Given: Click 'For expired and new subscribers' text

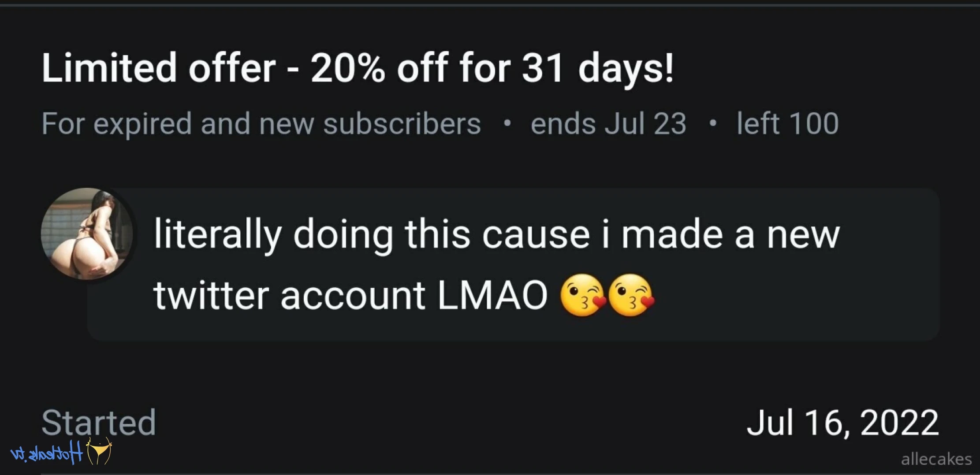Looking at the screenshot, I should pyautogui.click(x=261, y=124).
